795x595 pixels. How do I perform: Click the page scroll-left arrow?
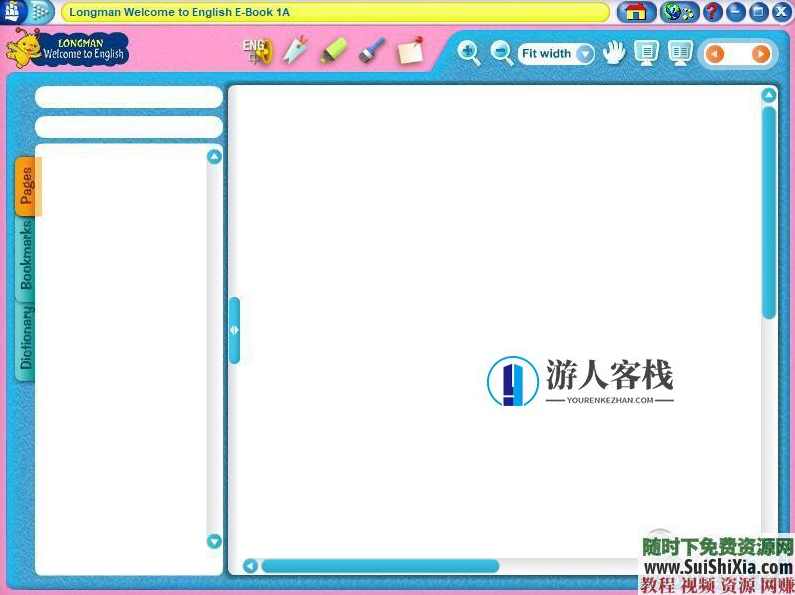coord(250,566)
